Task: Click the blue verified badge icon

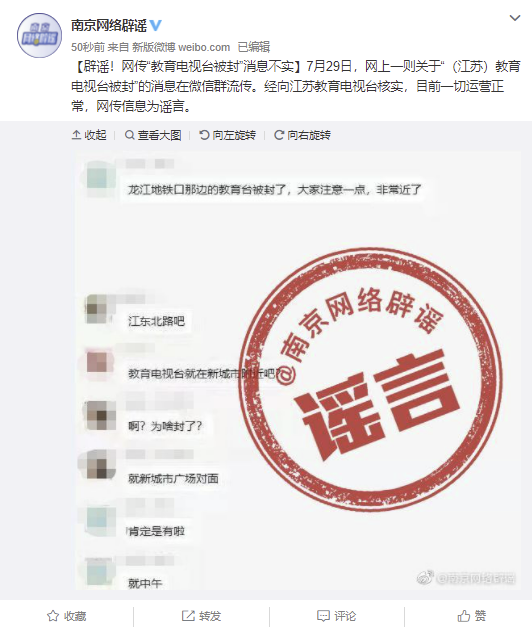Action: click(155, 25)
